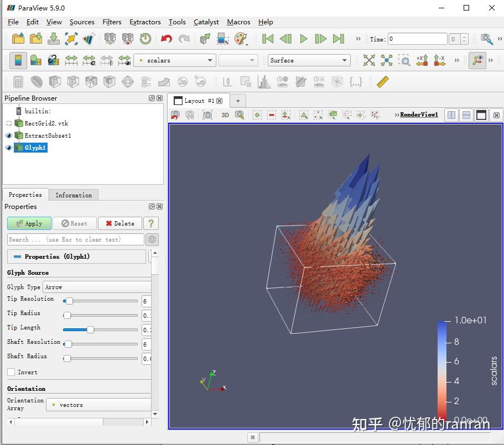Select the ruler measurement tool icon

pyautogui.click(x=382, y=82)
